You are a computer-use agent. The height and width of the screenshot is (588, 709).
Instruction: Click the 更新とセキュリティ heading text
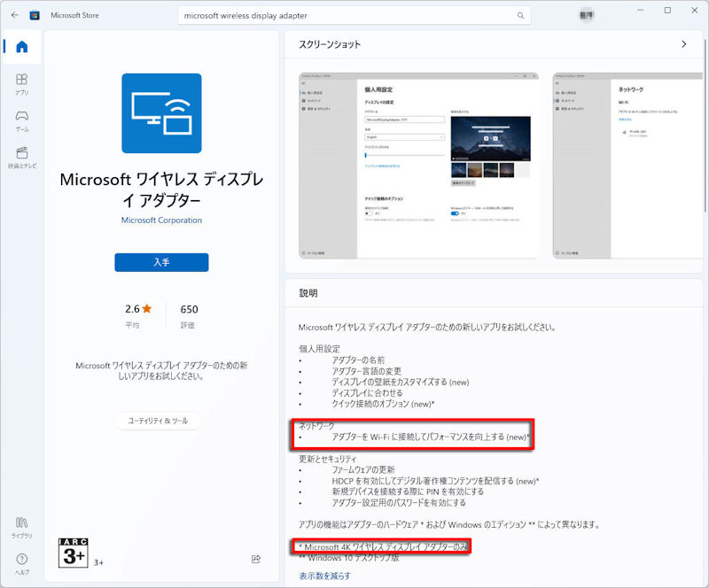(327, 459)
